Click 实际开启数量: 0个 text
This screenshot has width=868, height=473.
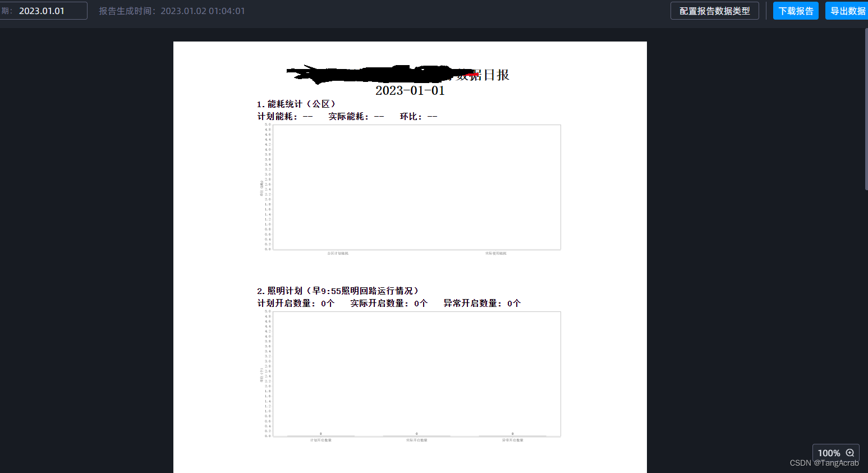pos(389,303)
